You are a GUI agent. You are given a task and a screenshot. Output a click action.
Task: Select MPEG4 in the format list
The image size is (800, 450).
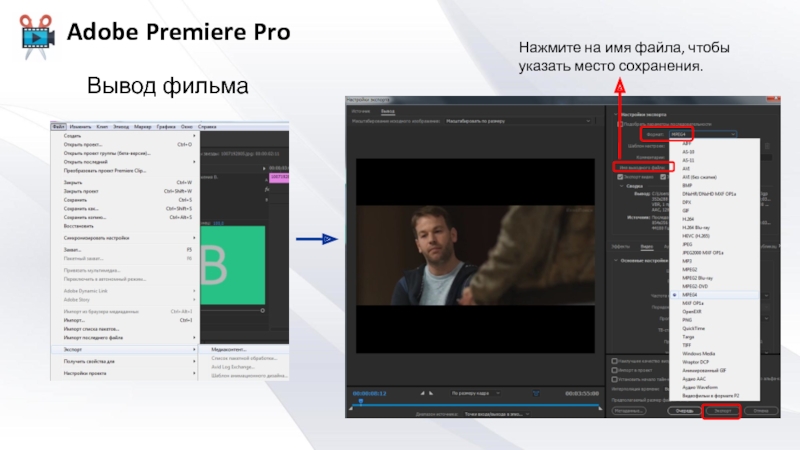pos(714,295)
